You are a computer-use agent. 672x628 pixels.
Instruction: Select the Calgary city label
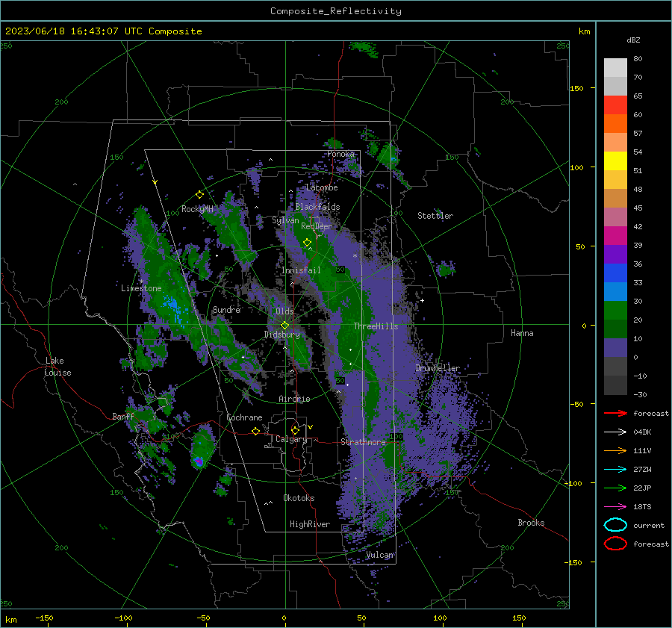[291, 439]
